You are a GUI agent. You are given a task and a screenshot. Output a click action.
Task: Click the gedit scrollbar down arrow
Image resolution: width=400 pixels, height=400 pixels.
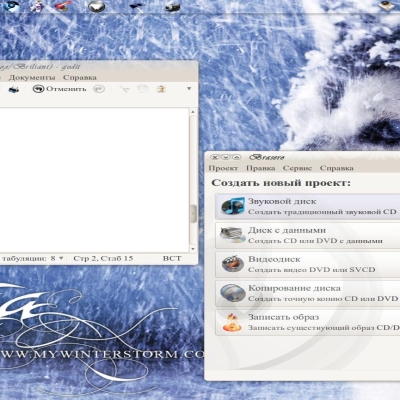(193, 249)
